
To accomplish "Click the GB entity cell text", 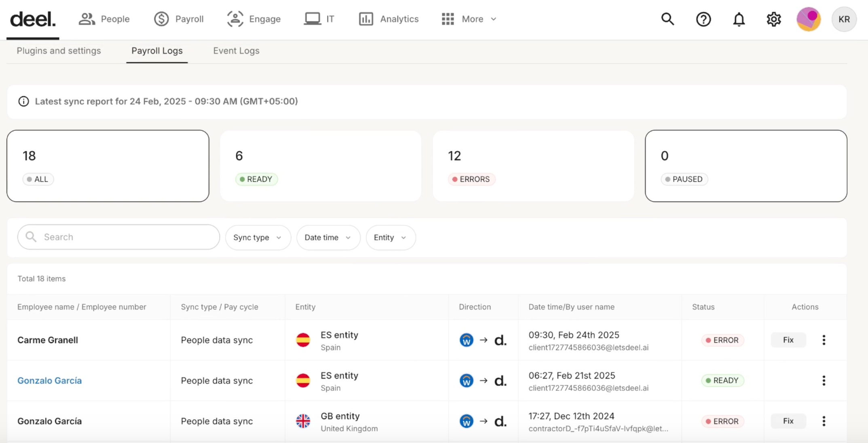I will click(340, 416).
